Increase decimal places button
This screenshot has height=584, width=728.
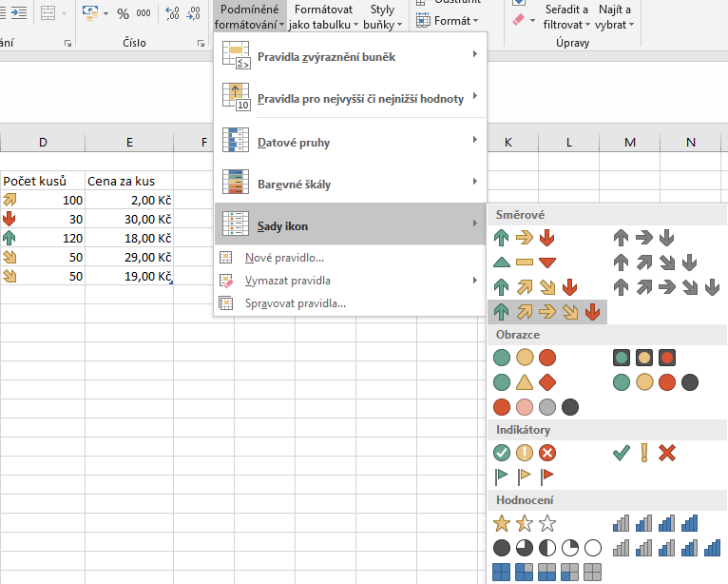173,14
